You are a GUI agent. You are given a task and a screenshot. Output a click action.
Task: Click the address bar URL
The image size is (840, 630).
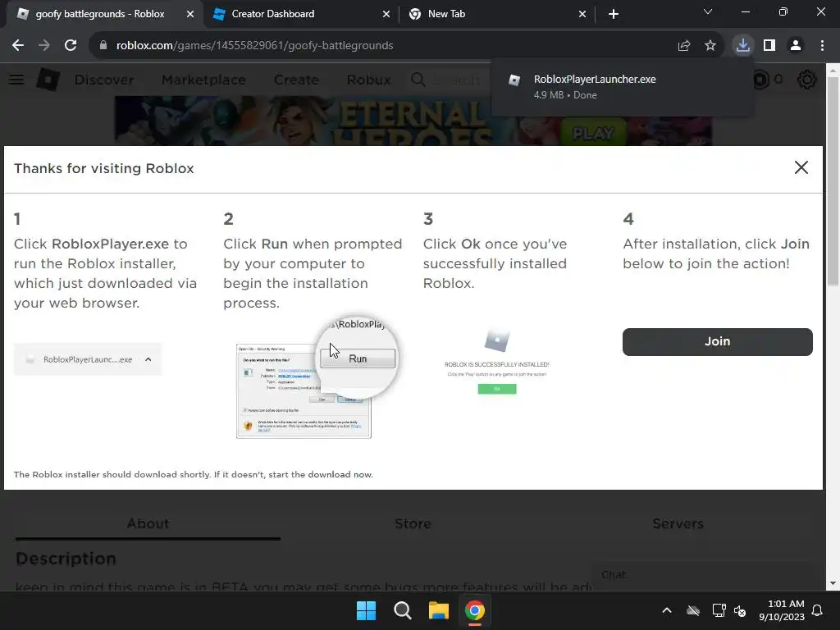click(x=255, y=46)
